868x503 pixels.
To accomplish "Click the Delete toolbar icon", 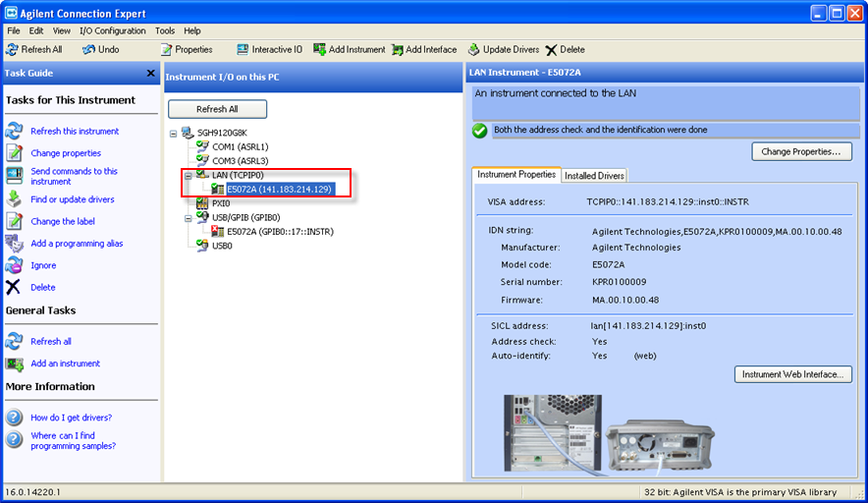I will (551, 50).
